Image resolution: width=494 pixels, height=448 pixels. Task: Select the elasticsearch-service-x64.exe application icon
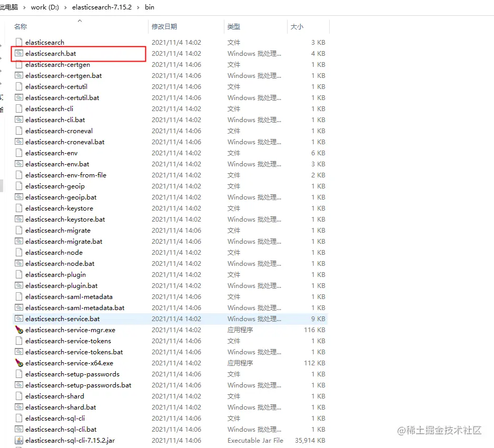pos(19,363)
